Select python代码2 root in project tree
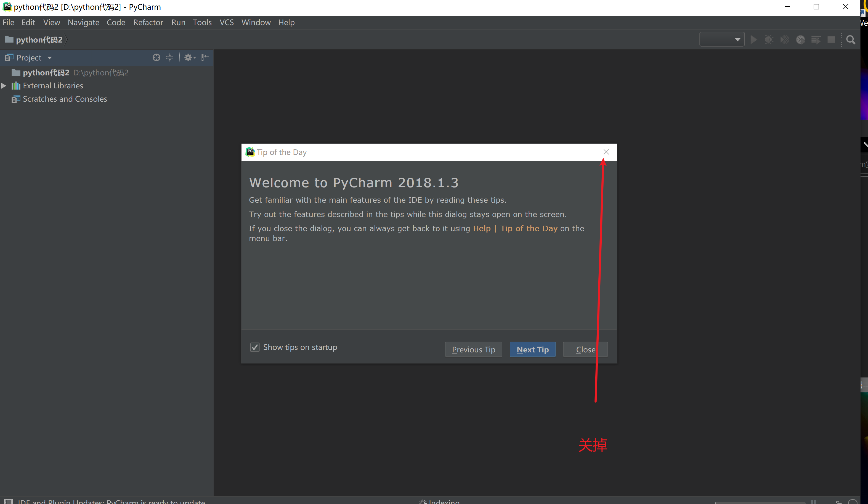868x504 pixels. [x=107, y=73]
